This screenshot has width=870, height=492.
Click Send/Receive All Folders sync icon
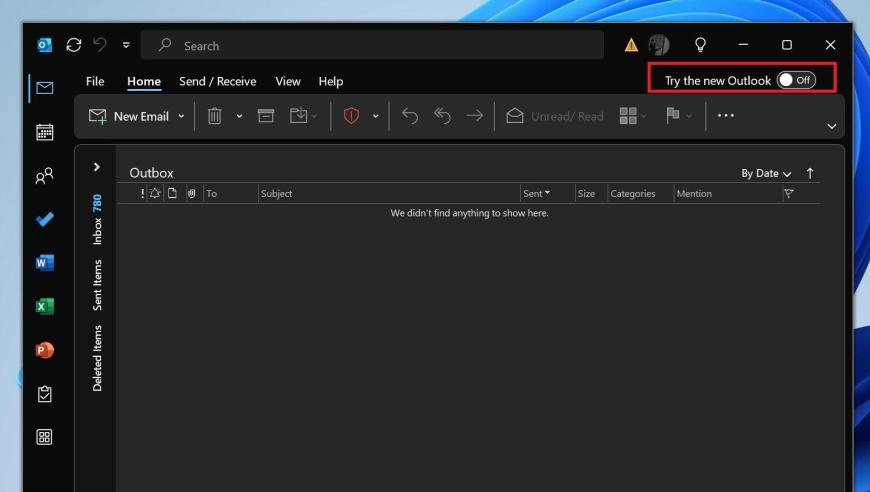coord(74,45)
